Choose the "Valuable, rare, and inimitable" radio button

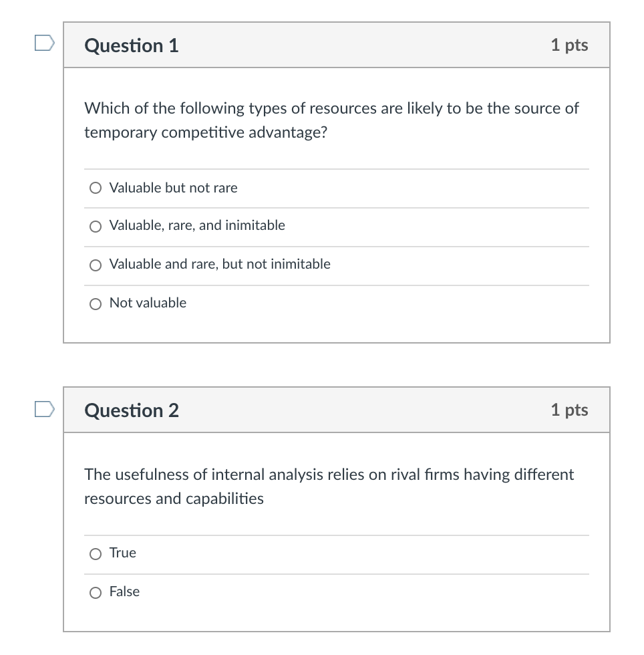(x=96, y=227)
